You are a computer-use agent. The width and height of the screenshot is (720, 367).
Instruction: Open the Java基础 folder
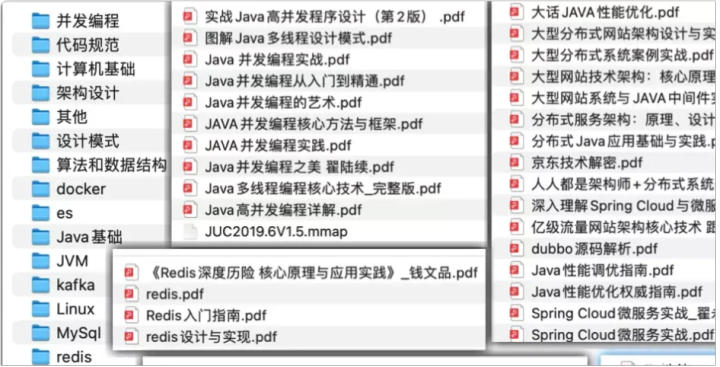(89, 237)
